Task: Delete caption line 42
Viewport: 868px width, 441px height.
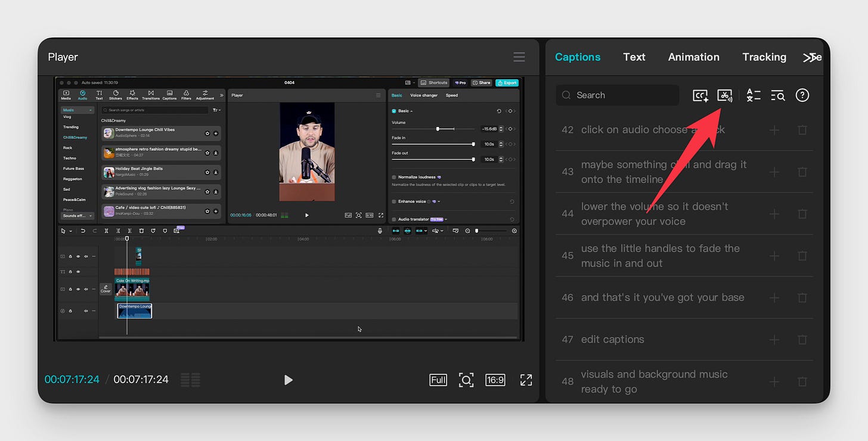Action: point(802,130)
